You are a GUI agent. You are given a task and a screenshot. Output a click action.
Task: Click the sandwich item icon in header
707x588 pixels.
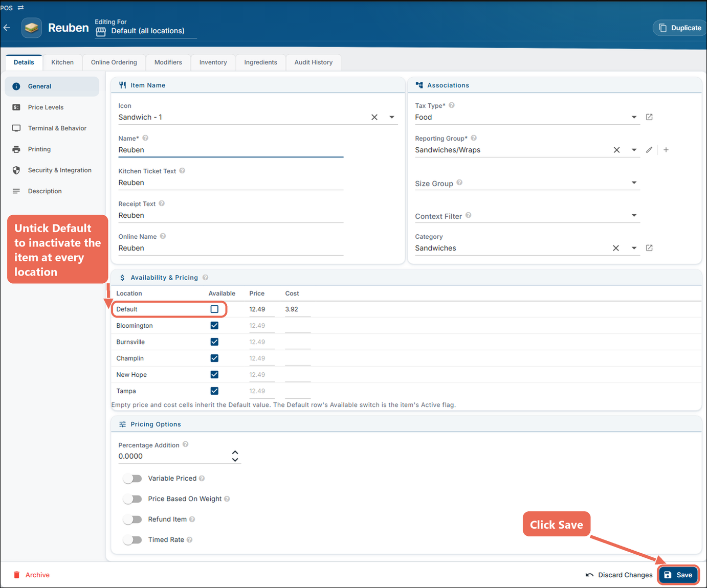(x=32, y=28)
